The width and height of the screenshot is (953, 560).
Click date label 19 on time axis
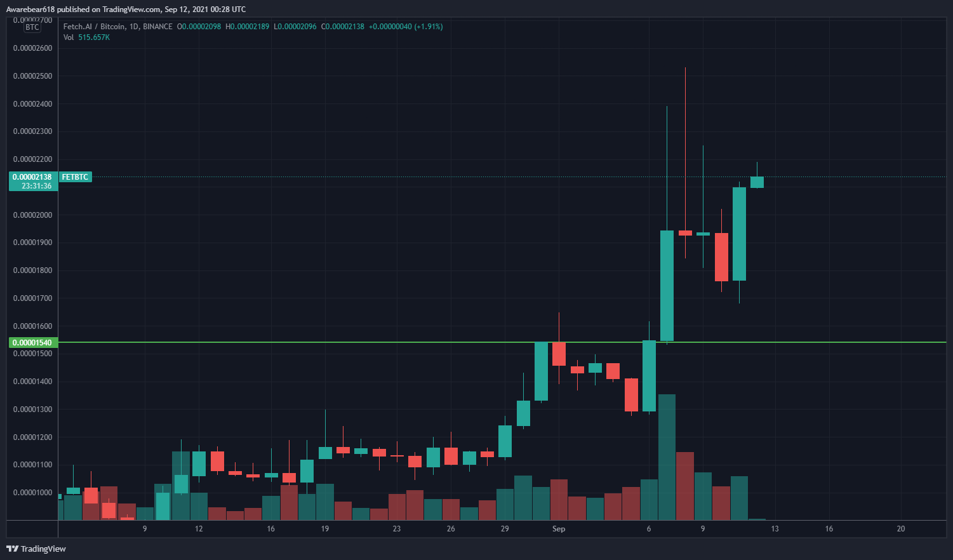(325, 529)
